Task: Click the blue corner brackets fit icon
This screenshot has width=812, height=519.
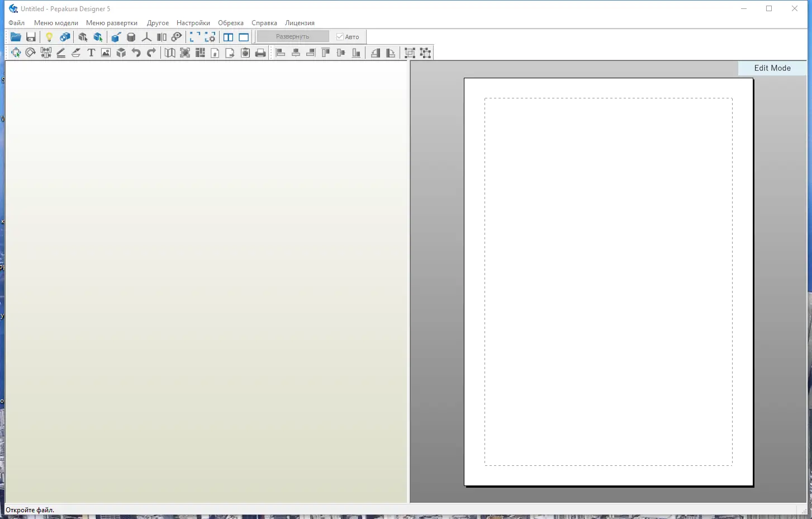Action: pyautogui.click(x=195, y=37)
